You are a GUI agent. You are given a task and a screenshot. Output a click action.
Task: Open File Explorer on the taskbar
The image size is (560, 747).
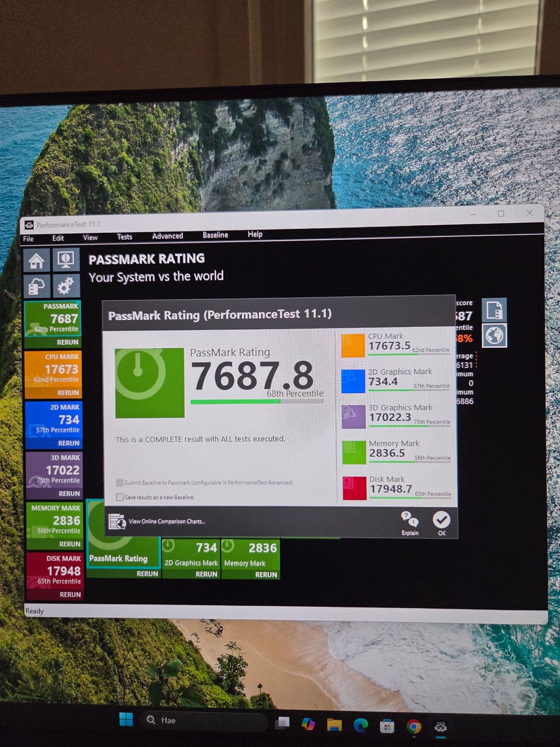(334, 725)
